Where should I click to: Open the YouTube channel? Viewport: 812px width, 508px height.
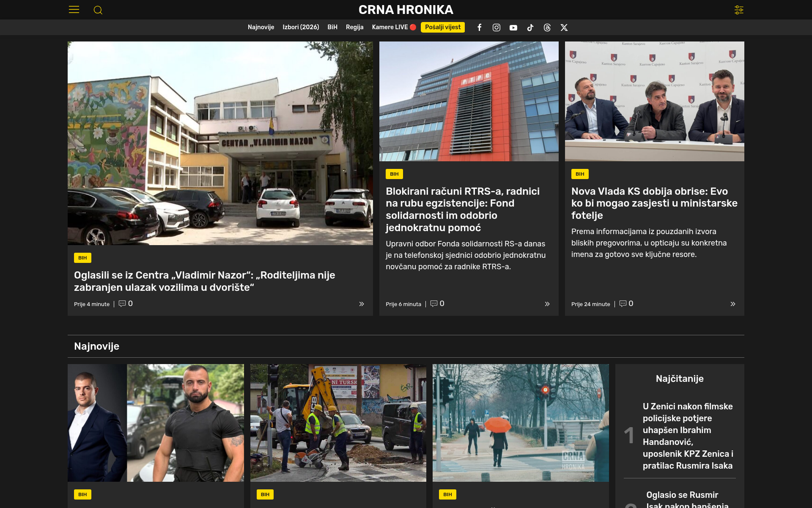click(513, 28)
